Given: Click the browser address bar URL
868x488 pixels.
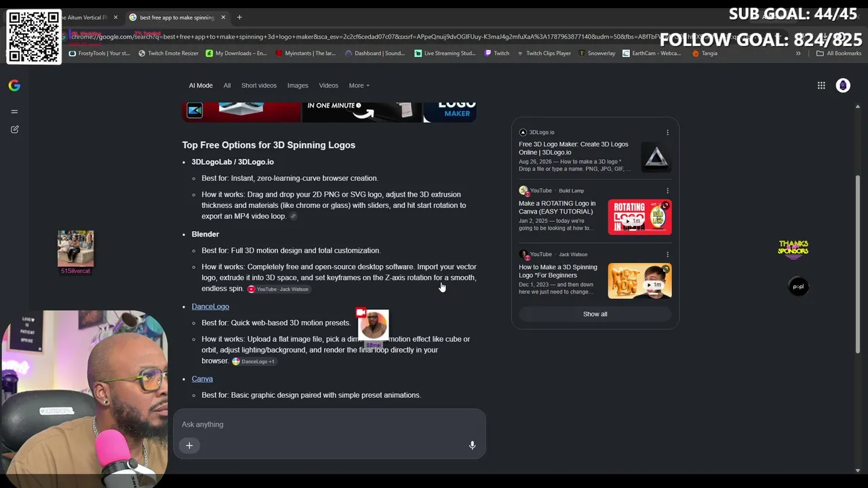Looking at the screenshot, I should pos(366,37).
